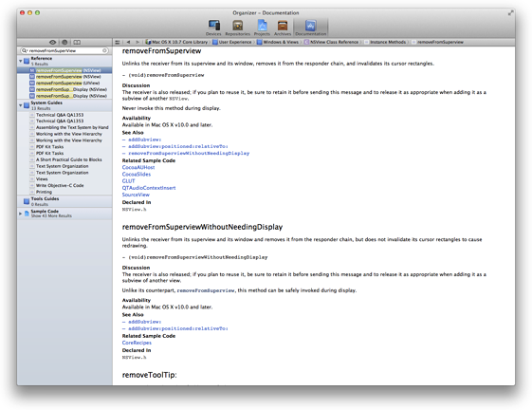
Task: Click the forward navigation arrow
Action: pyautogui.click(x=138, y=42)
